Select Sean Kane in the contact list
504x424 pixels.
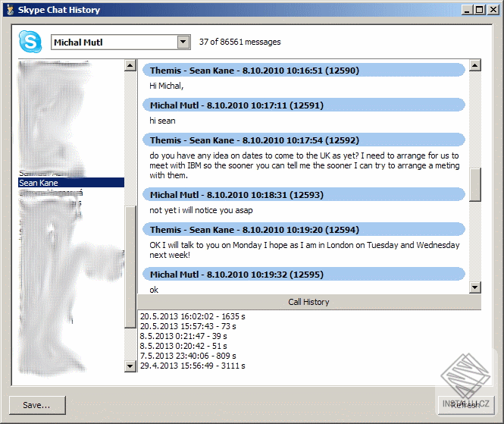pyautogui.click(x=71, y=183)
